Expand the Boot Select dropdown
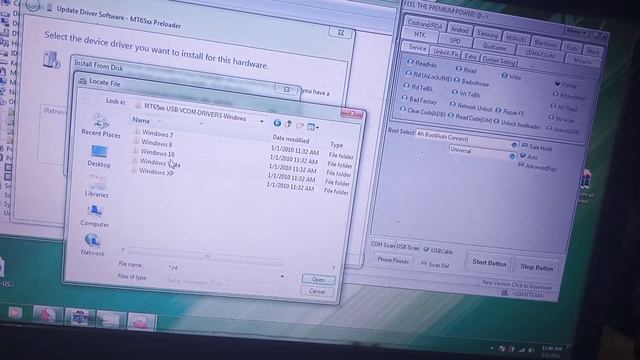This screenshot has height=360, width=640. [x=514, y=145]
